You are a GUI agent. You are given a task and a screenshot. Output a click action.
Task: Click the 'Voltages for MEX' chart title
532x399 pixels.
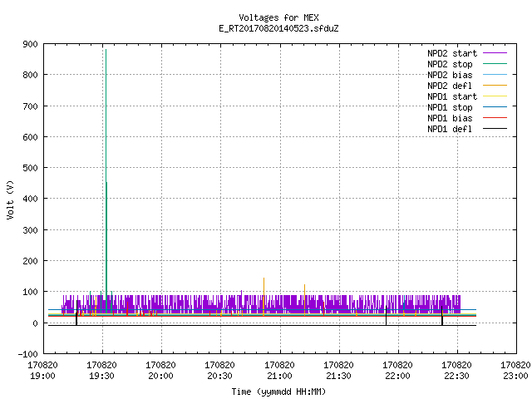pos(278,17)
